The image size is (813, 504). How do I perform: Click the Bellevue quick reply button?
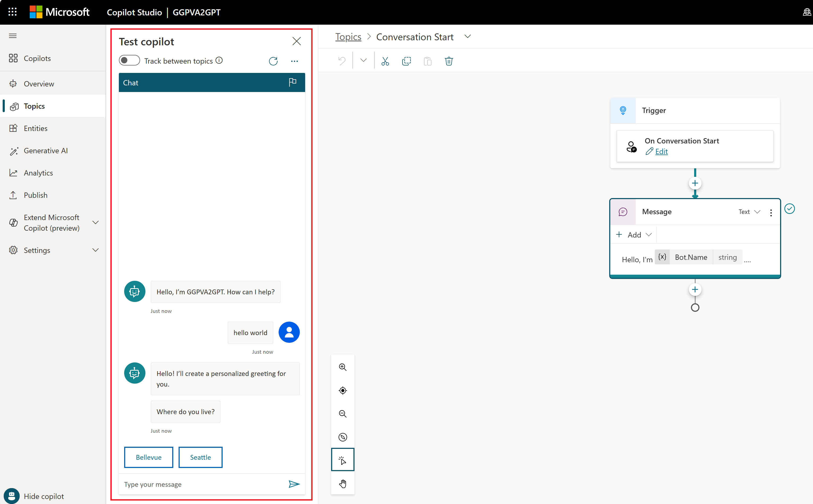(x=148, y=457)
